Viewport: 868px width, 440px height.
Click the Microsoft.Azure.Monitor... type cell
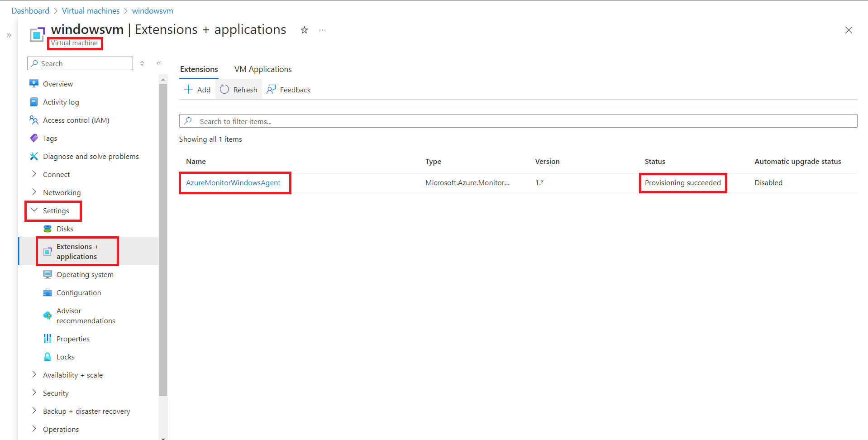[467, 182]
